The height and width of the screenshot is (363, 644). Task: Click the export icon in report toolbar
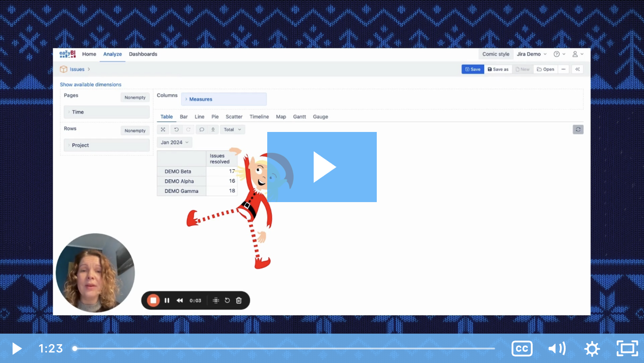[x=213, y=129]
